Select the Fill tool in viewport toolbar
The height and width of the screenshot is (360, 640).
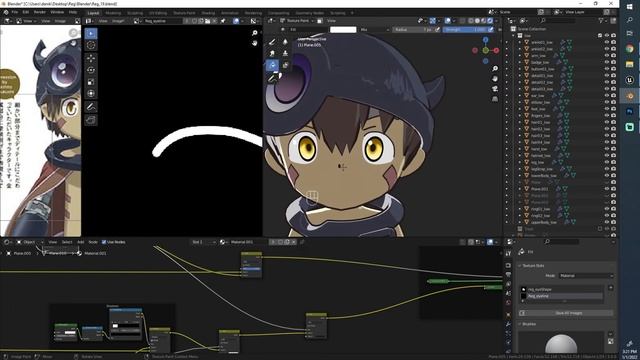[x=273, y=65]
